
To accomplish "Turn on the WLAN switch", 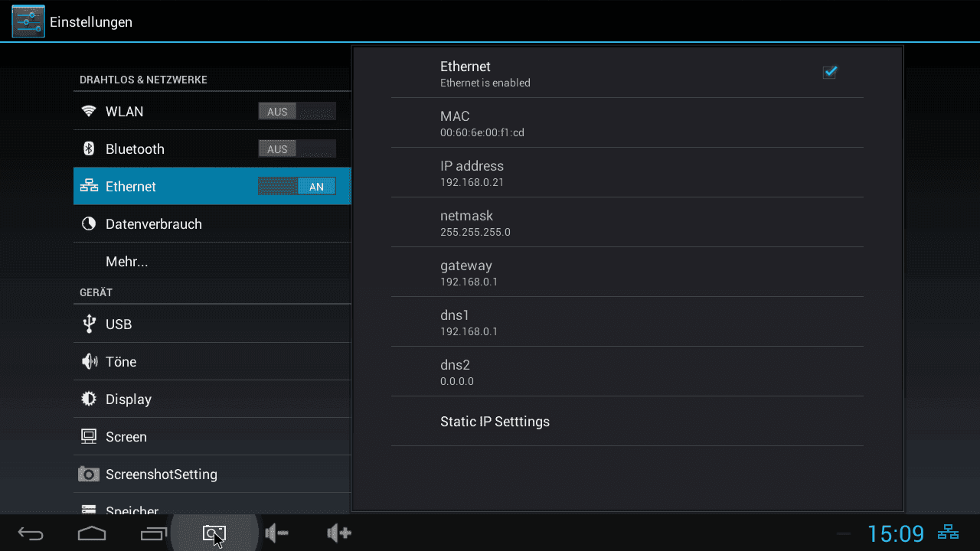I will click(x=297, y=112).
